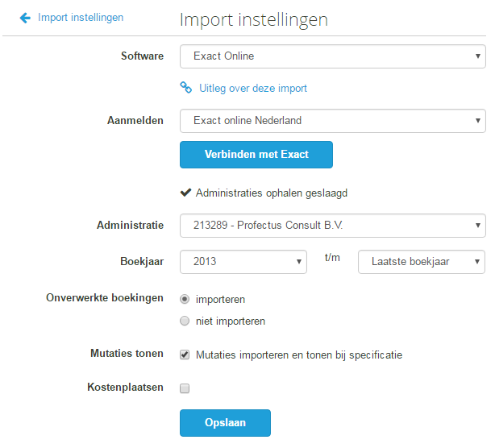Click the Opslaan button
This screenshot has width=495, height=448.
pos(225,423)
